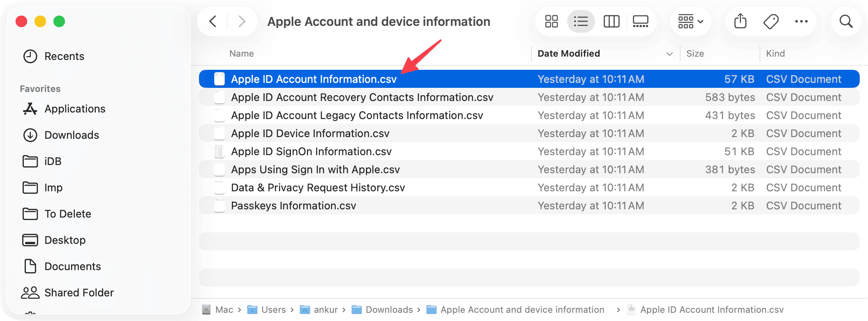Viewport: 868px width, 321px height.
Task: Navigate back using the back arrow
Action: coord(213,21)
